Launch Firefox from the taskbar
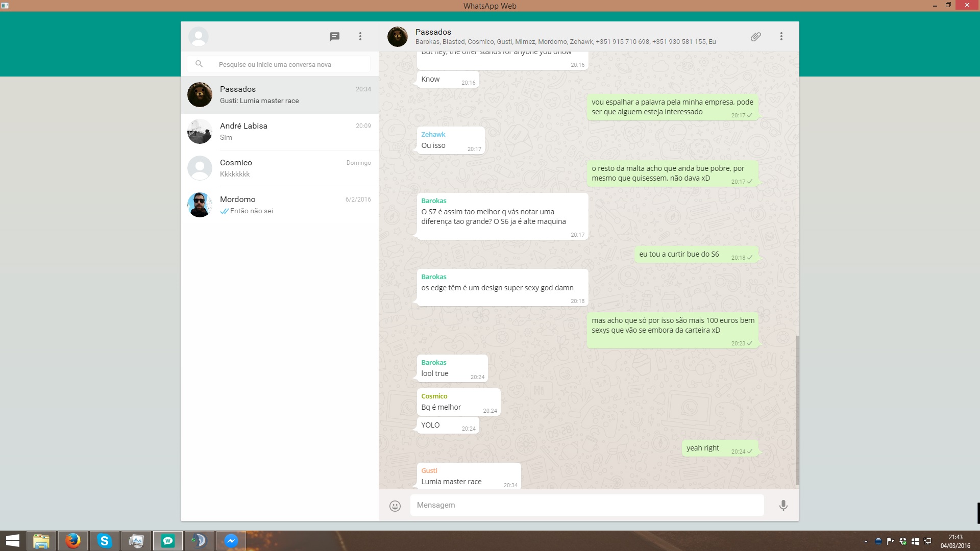This screenshot has width=980, height=551. 73,541
